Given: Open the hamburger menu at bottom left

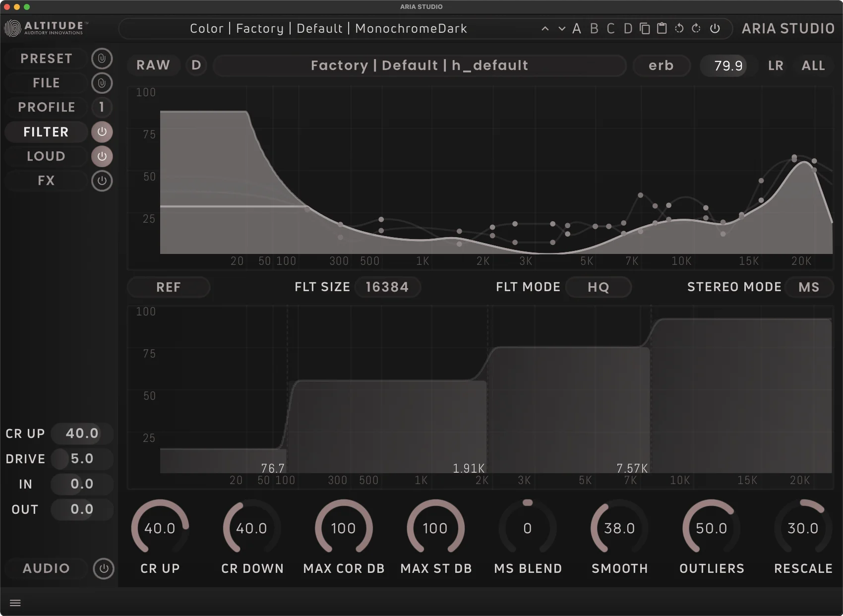Looking at the screenshot, I should pos(15,602).
